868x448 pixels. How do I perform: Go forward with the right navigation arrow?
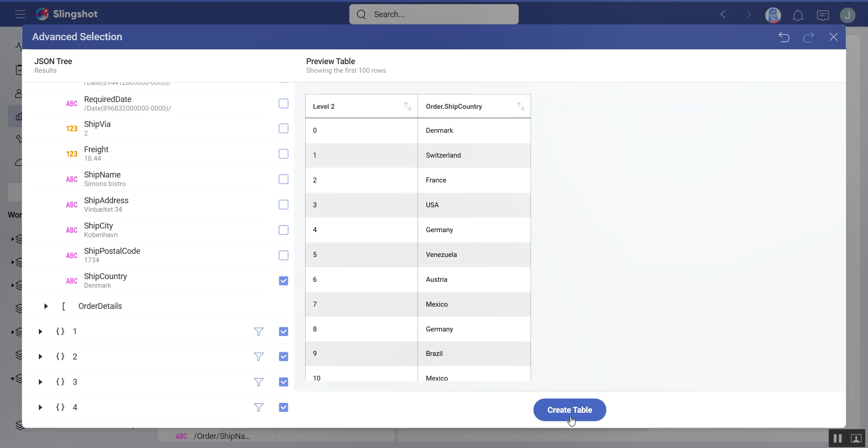749,14
